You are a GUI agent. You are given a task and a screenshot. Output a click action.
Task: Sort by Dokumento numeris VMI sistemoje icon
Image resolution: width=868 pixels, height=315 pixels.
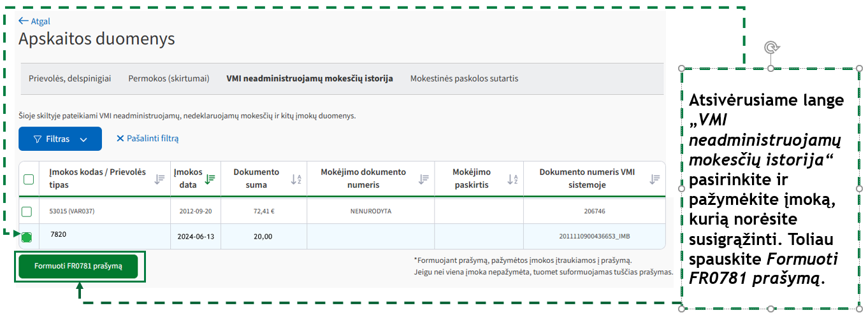[x=655, y=179]
